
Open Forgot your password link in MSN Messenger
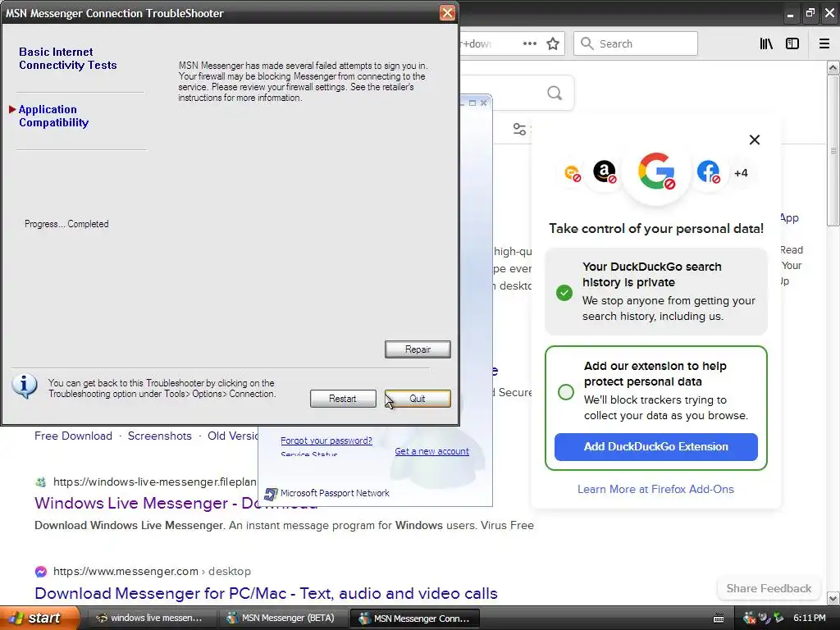click(326, 441)
